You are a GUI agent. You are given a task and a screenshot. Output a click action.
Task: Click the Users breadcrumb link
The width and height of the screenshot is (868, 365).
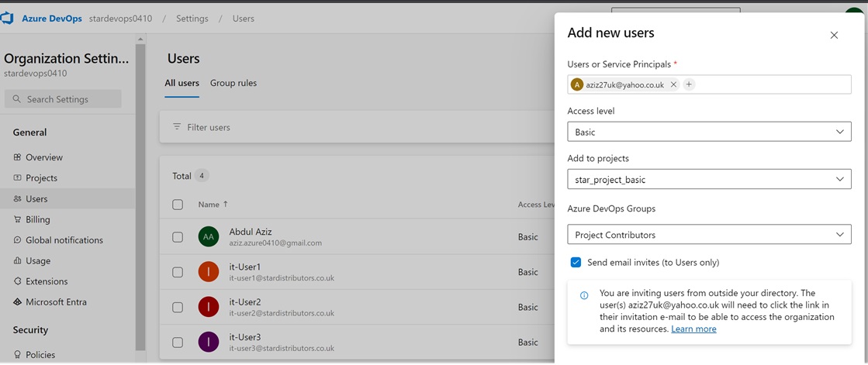click(244, 19)
